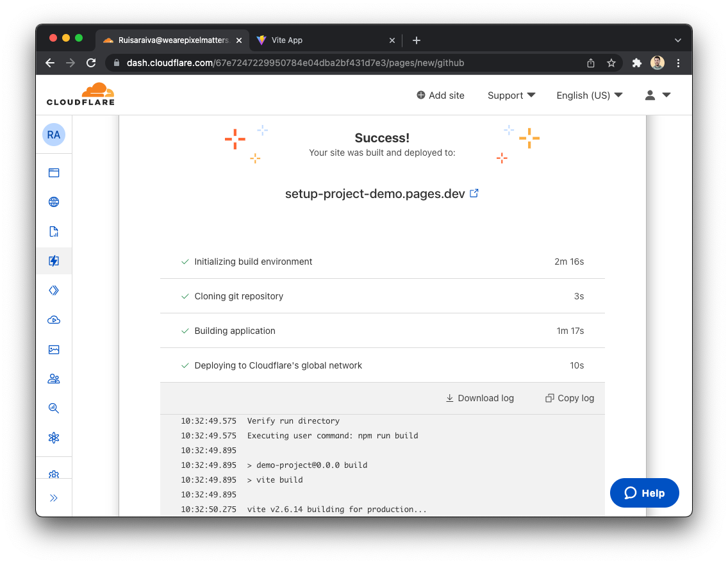Open the user profile dropdown

(x=657, y=95)
